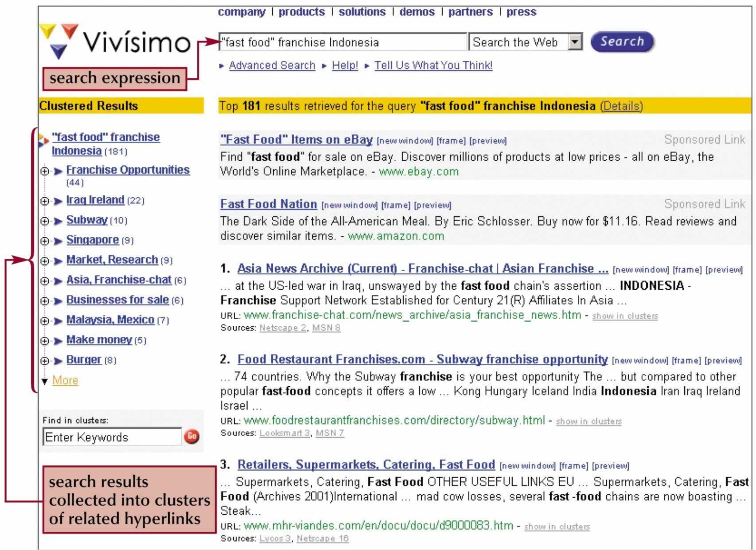Image resolution: width=756 pixels, height=550 pixels.
Task: Show More clusters link
Action: [x=65, y=380]
